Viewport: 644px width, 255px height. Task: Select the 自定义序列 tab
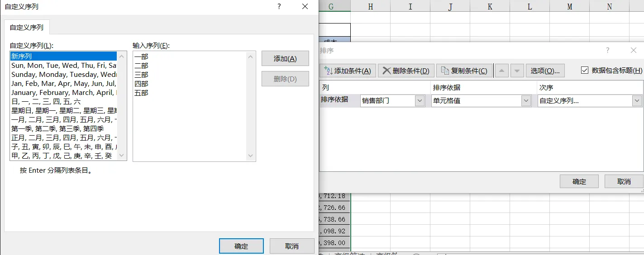pyautogui.click(x=27, y=27)
